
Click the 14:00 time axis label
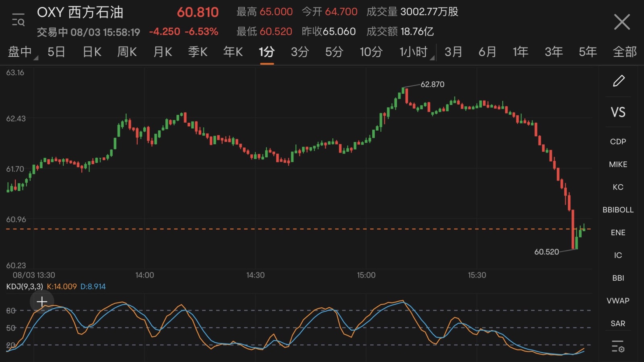[144, 275]
